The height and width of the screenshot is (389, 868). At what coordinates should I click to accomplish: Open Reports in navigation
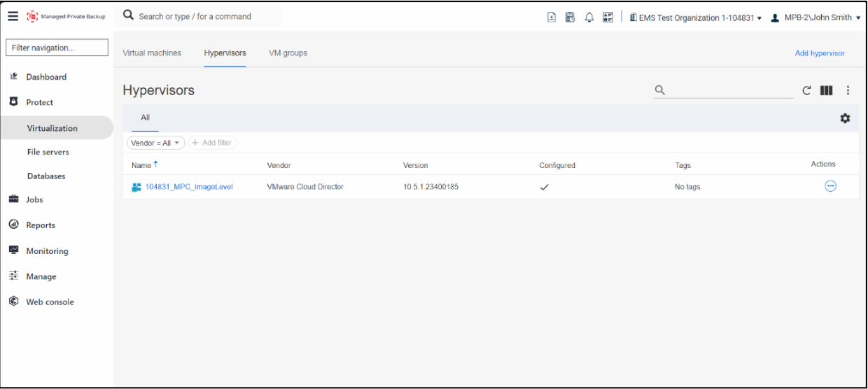(41, 225)
